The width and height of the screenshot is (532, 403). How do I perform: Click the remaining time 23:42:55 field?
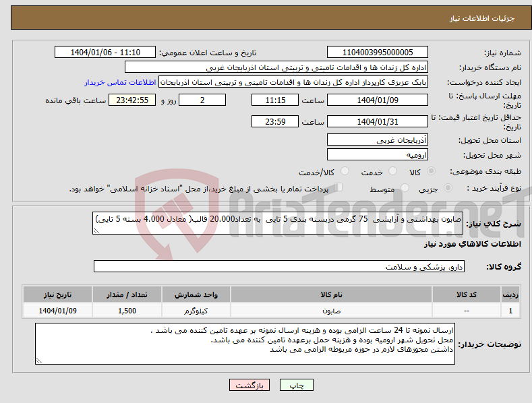coord(132,100)
